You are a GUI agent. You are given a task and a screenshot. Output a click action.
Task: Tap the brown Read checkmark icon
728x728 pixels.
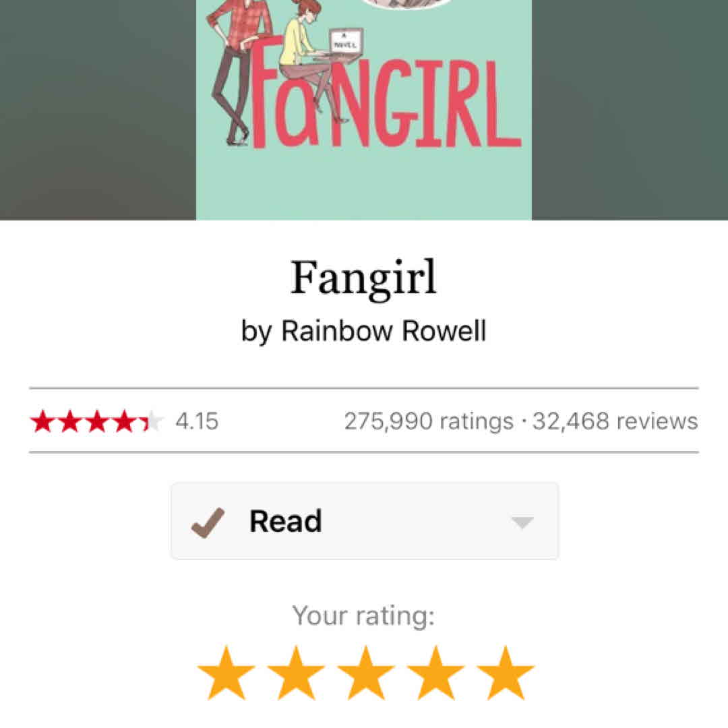(x=208, y=523)
